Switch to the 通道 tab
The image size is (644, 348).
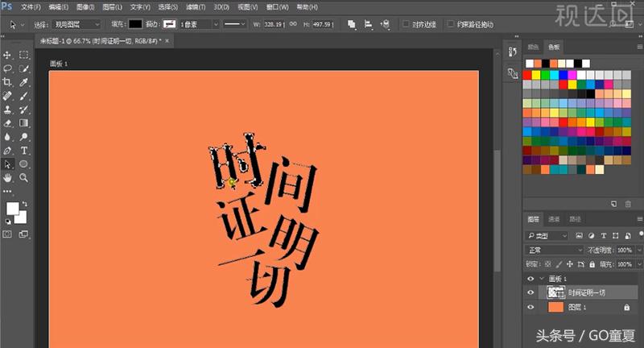click(555, 219)
